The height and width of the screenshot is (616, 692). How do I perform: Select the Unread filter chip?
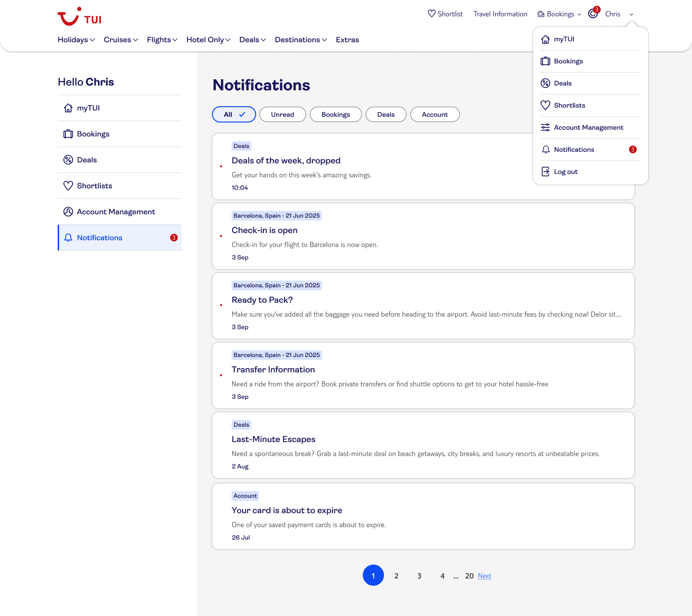pyautogui.click(x=283, y=114)
